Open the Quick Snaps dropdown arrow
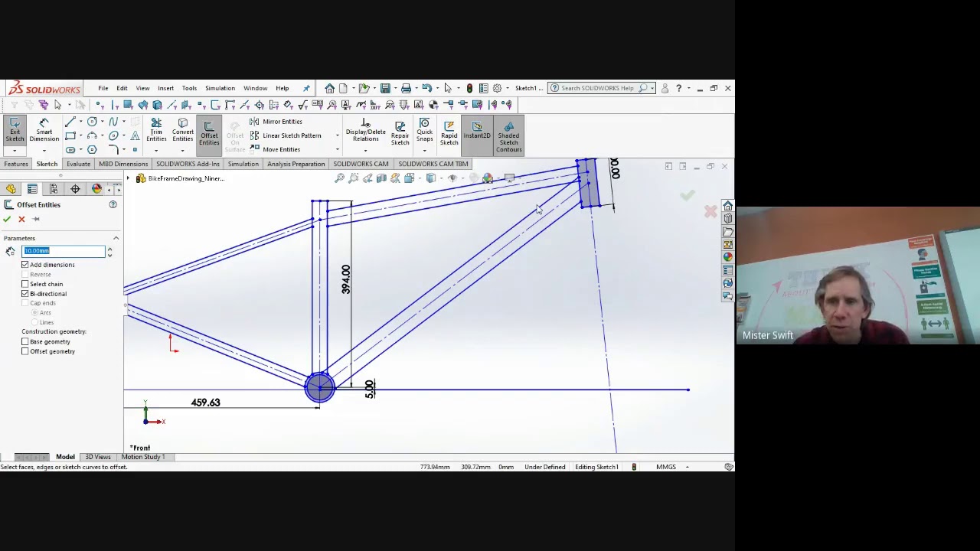Viewport: 980px width, 551px height. pos(424,150)
